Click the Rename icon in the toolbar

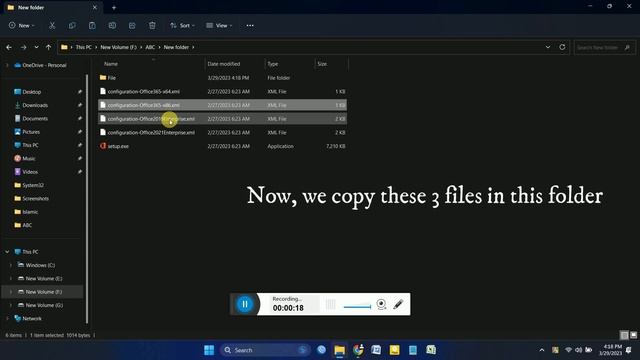(112, 25)
